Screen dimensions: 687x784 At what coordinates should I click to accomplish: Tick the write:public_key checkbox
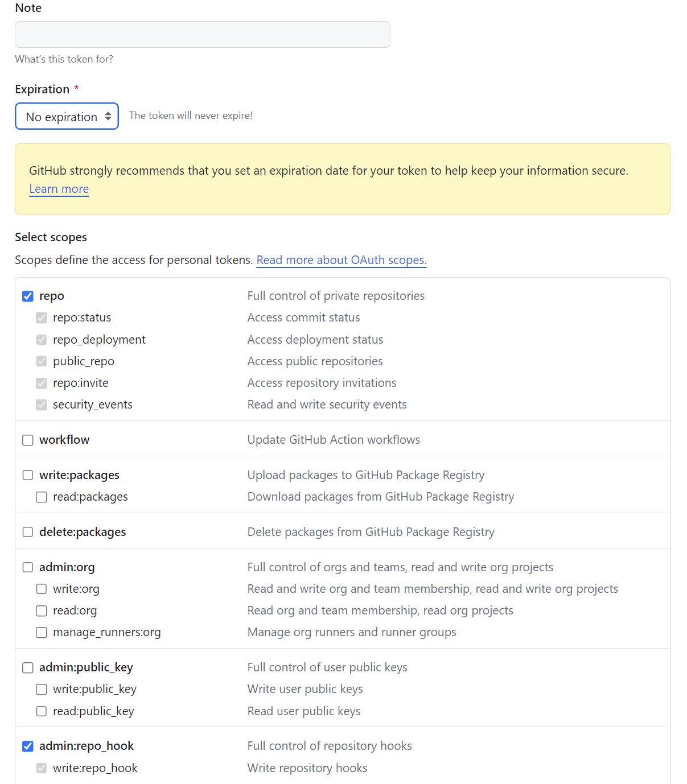coord(42,690)
